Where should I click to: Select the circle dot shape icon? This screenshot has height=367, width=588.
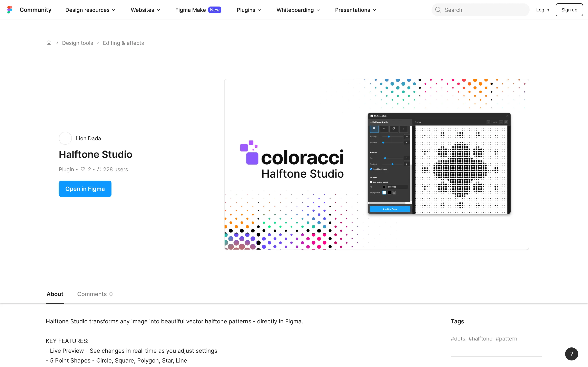tap(384, 129)
